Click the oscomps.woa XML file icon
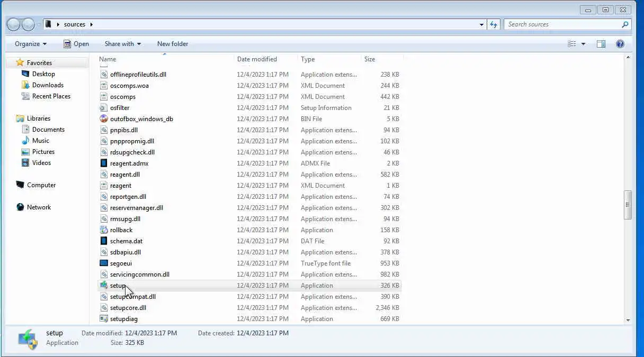 pyautogui.click(x=104, y=86)
